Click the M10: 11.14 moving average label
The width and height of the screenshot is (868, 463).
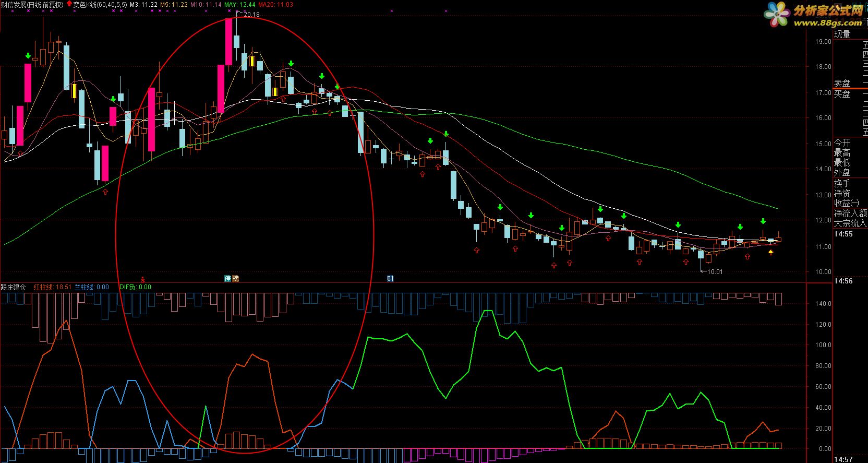206,4
